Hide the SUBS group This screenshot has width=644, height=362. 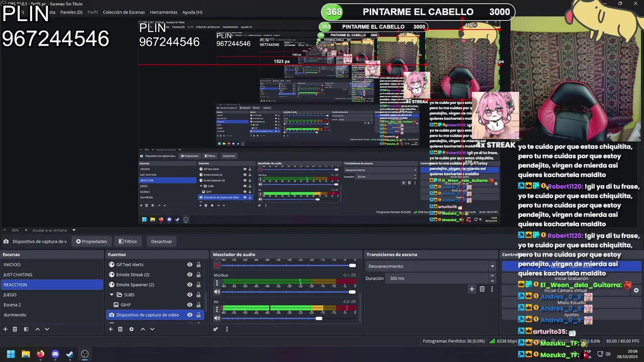[190, 295]
